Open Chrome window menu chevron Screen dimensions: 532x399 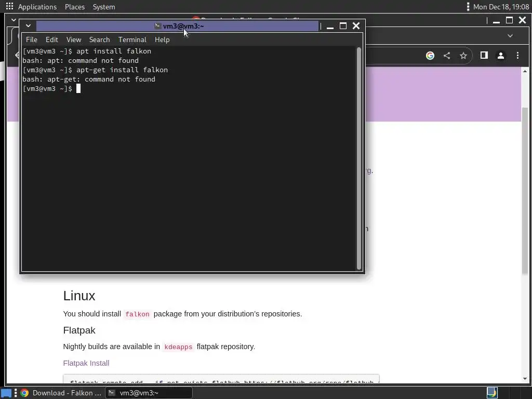point(14,20)
